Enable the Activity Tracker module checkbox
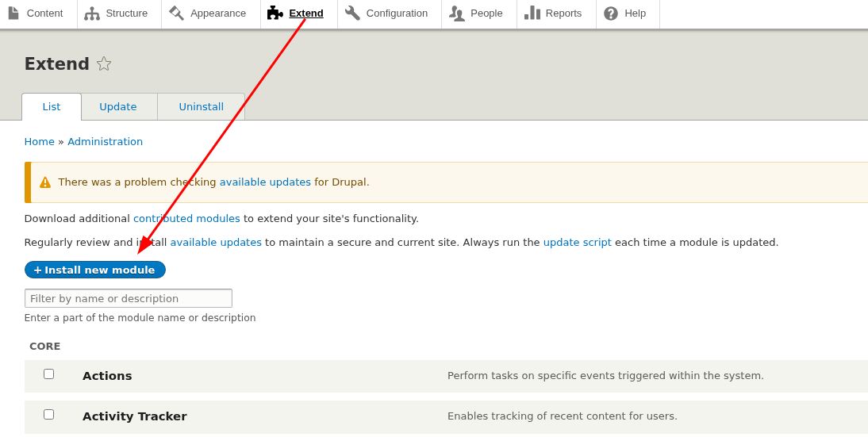868x437 pixels. [x=48, y=414]
